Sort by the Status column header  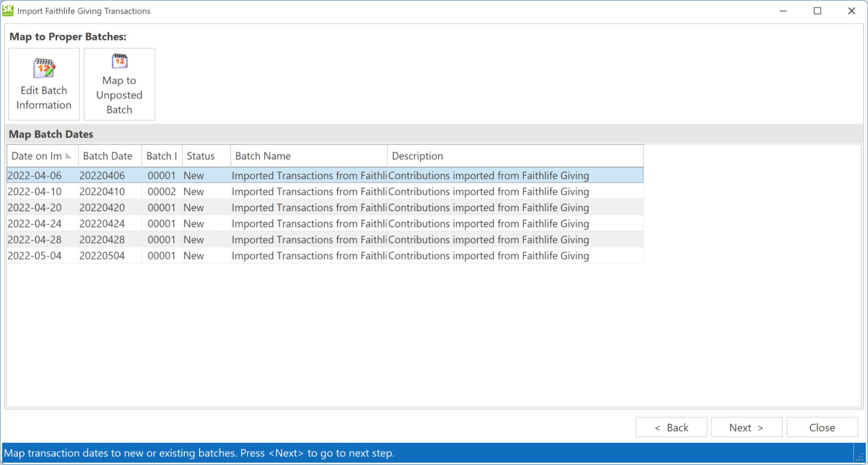[x=206, y=156]
